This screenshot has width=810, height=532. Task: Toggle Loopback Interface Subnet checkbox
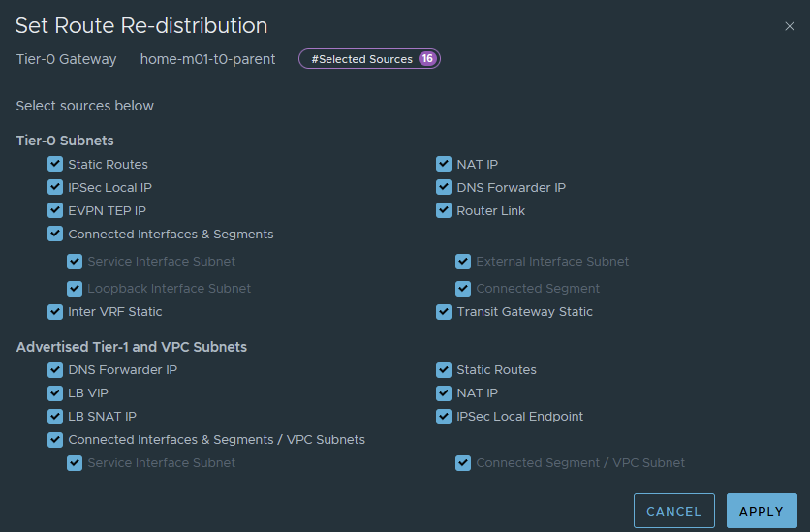(75, 289)
